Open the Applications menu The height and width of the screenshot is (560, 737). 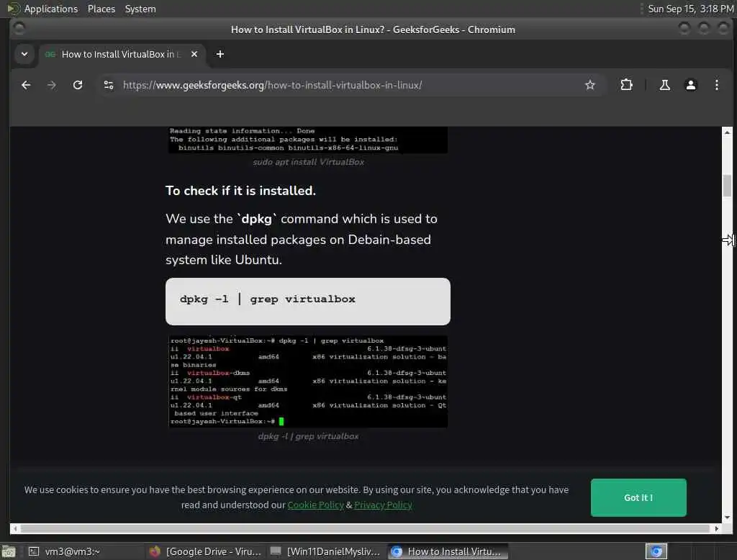pyautogui.click(x=51, y=9)
